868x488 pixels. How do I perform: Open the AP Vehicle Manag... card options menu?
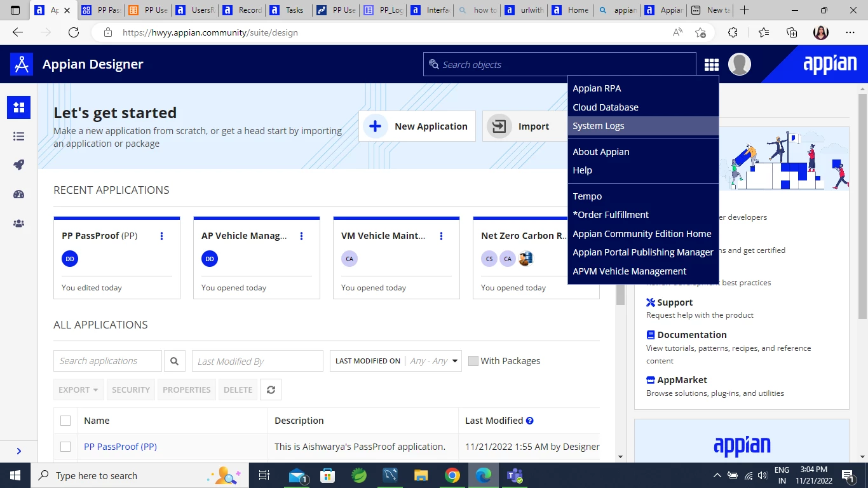click(302, 236)
